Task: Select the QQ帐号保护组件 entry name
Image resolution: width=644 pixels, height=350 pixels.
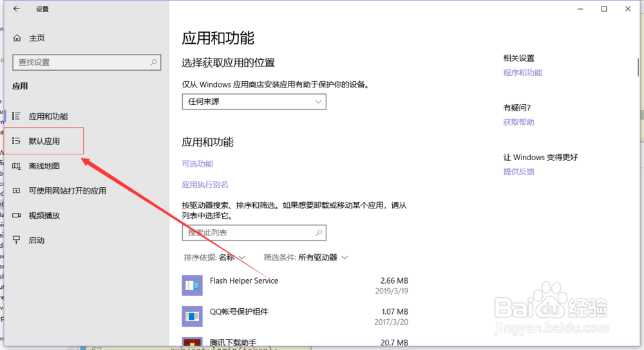Action: coord(239,312)
